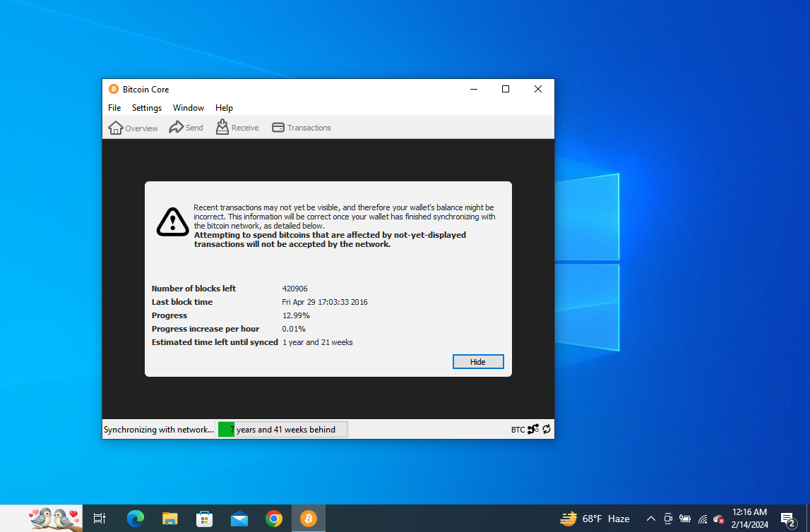Click the progress value 12.99%

coord(296,315)
